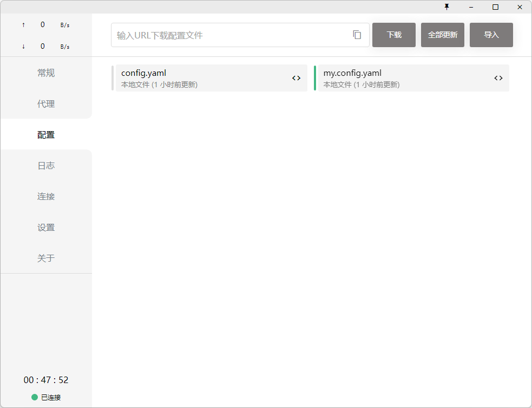Viewport: 532px width, 408px height.
Task: Switch to the 代理 (Proxies) tab
Action: [46, 104]
